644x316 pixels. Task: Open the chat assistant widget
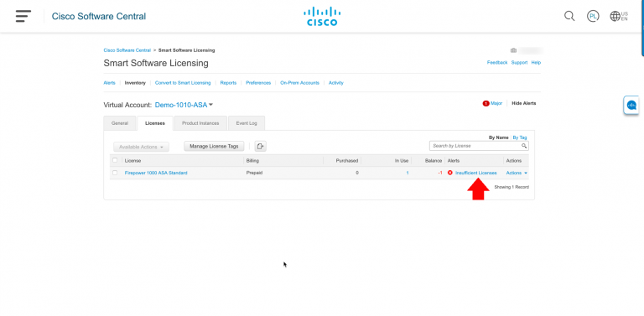(631, 105)
